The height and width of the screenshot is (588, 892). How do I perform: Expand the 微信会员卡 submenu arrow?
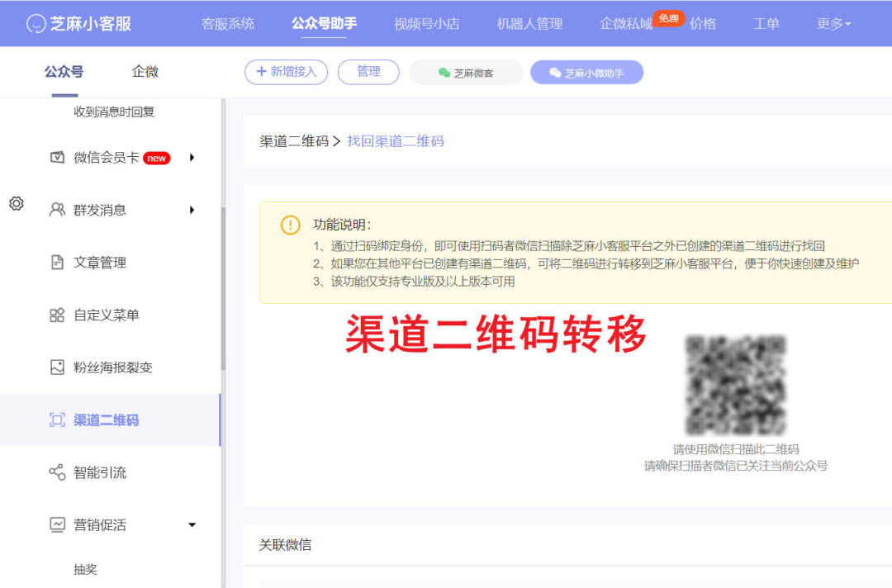point(192,158)
